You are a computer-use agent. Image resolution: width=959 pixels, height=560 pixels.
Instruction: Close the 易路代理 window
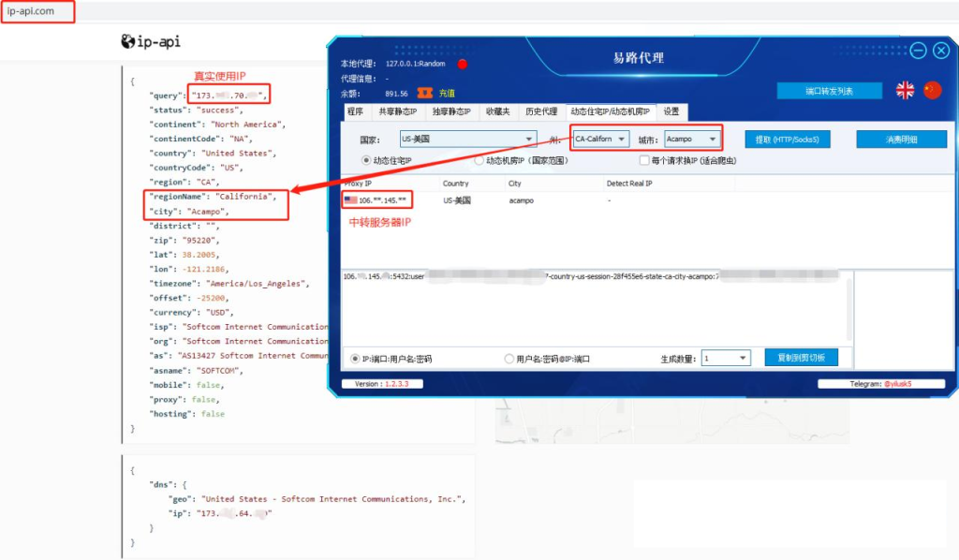coord(941,51)
